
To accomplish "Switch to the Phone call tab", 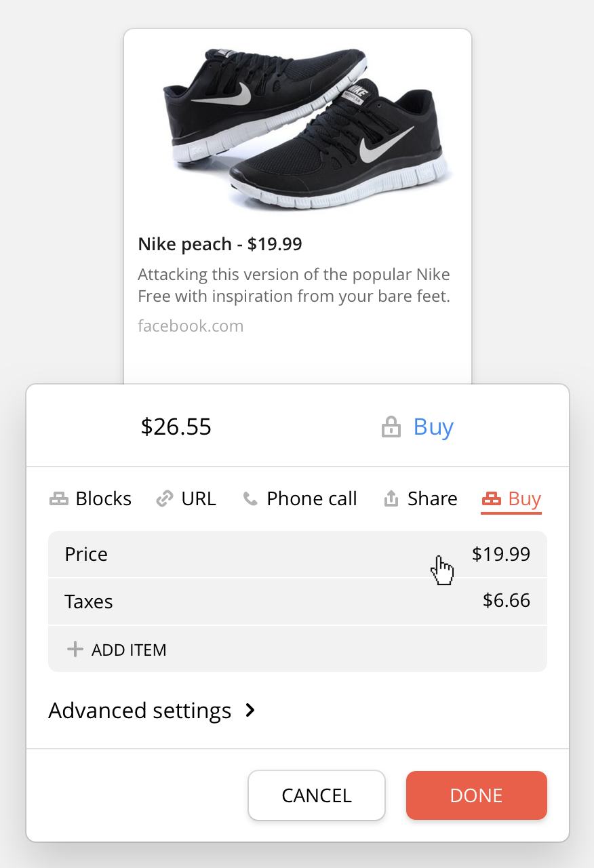I will [311, 499].
